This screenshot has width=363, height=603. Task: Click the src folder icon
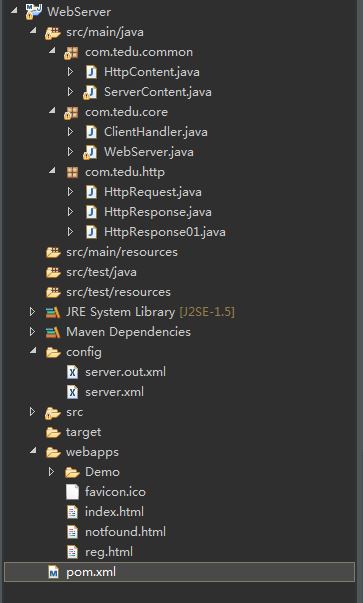[x=53, y=413]
